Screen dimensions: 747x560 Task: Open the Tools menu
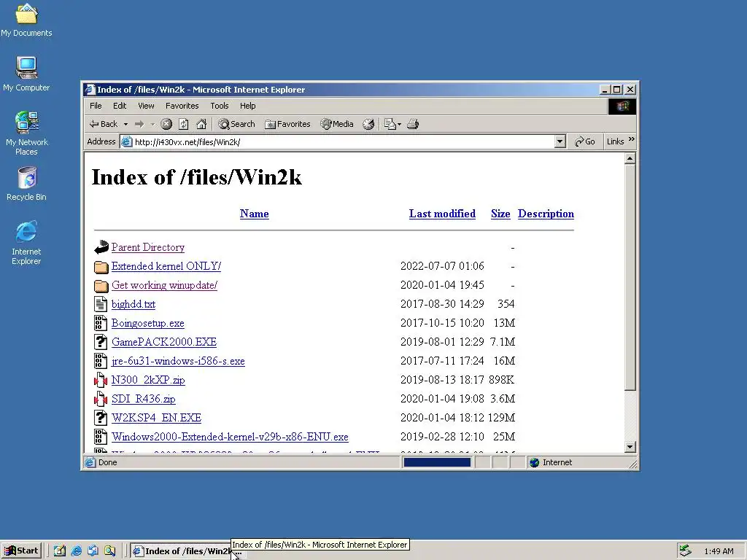point(220,106)
